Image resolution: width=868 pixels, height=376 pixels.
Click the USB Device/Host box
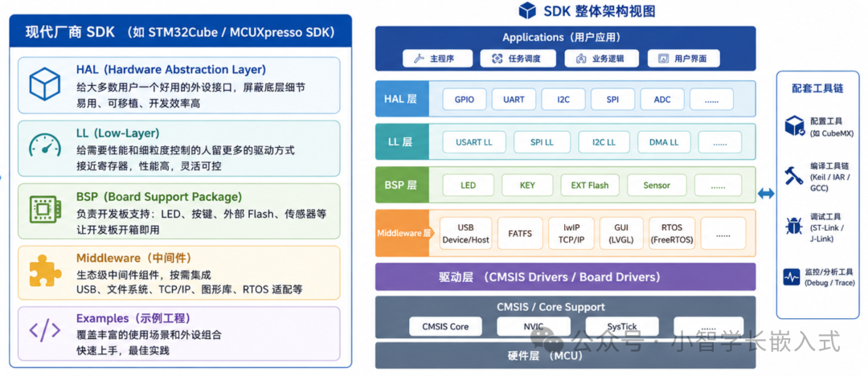pos(465,233)
